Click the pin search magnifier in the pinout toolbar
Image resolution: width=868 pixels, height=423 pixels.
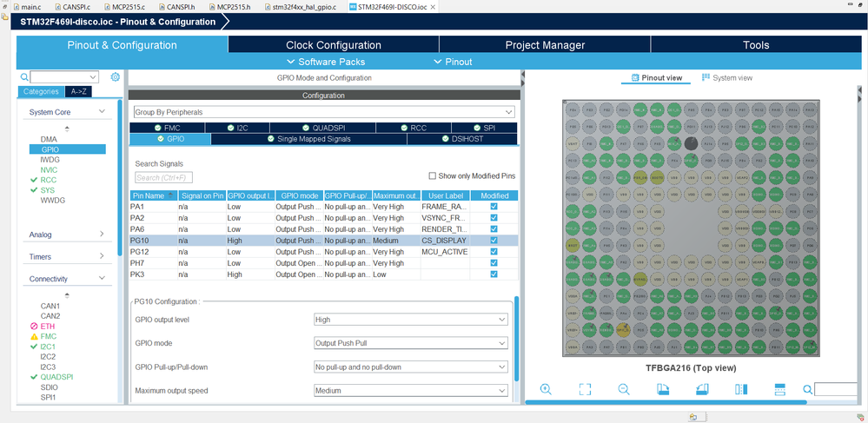tap(808, 389)
